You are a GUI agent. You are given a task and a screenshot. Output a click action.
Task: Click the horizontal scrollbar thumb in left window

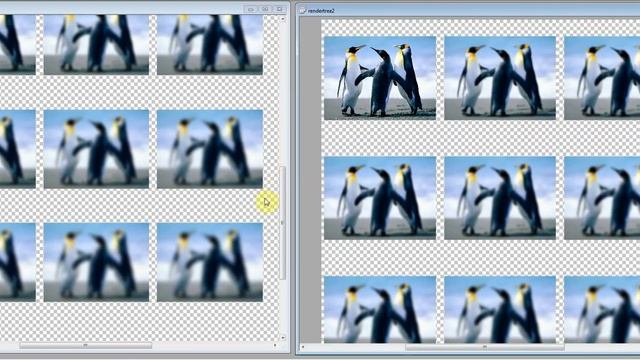(86, 346)
